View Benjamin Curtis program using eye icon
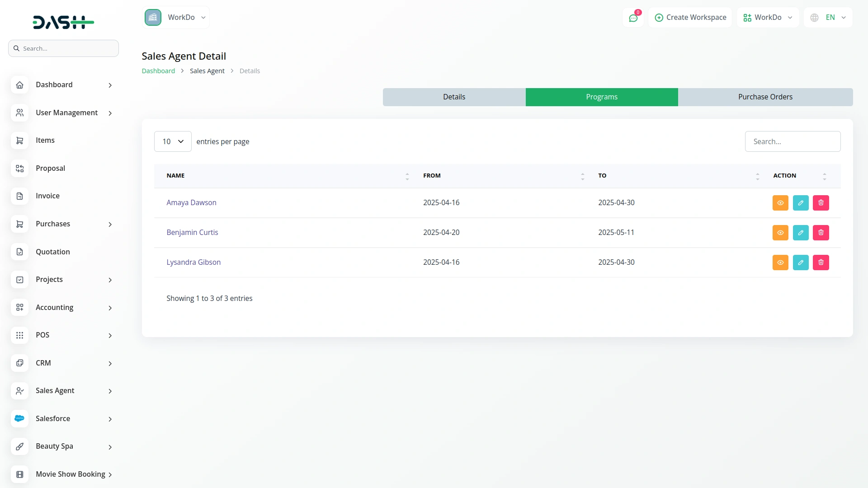 pos(780,233)
